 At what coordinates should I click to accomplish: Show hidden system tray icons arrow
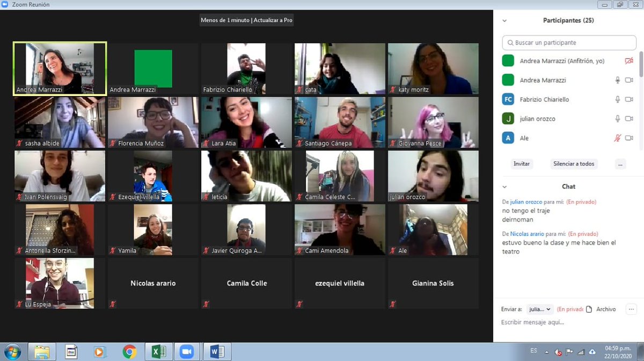(547, 352)
